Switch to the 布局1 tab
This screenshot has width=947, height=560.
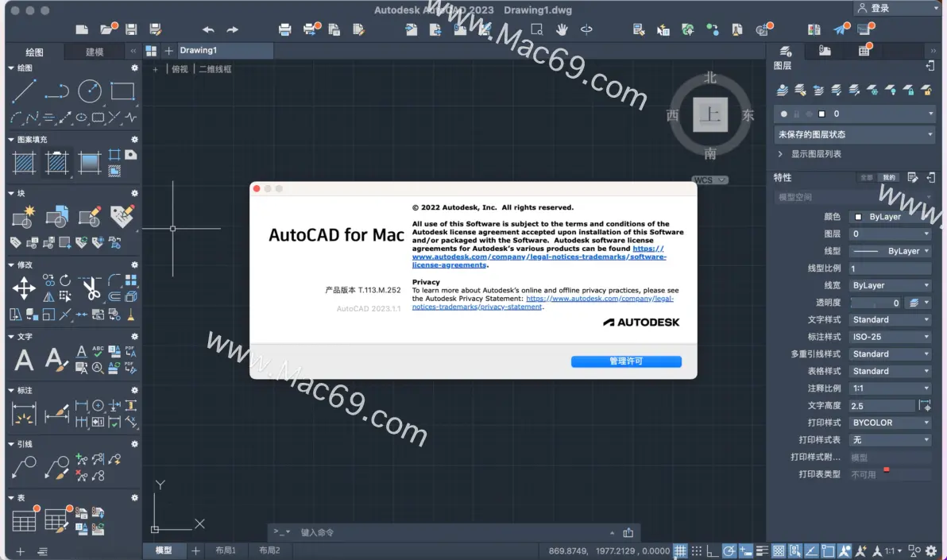click(226, 550)
